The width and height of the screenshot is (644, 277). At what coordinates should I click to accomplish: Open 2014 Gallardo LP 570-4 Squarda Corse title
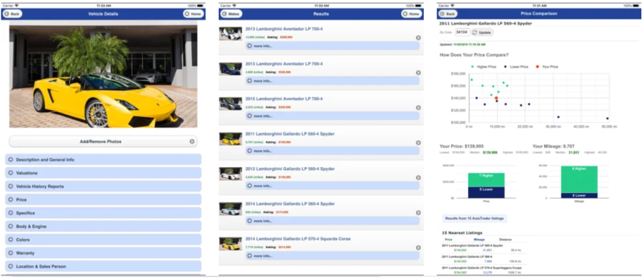coord(298,239)
